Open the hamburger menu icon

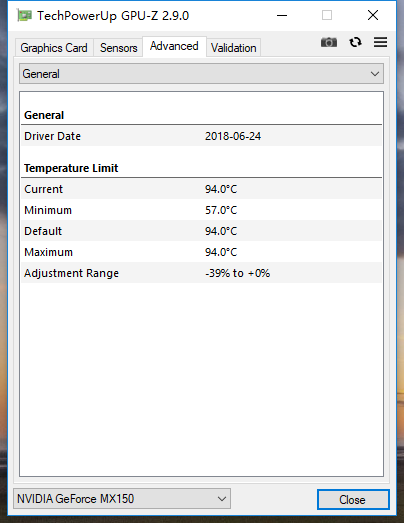tap(380, 42)
